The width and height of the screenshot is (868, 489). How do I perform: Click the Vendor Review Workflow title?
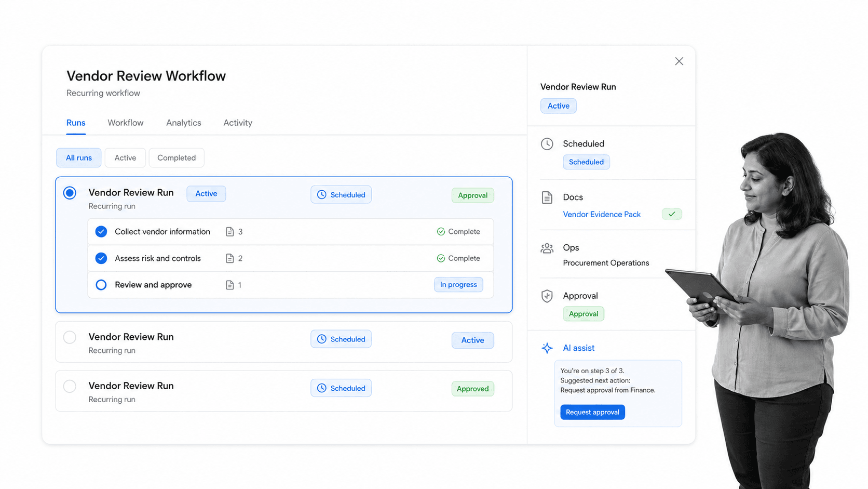[x=146, y=76]
